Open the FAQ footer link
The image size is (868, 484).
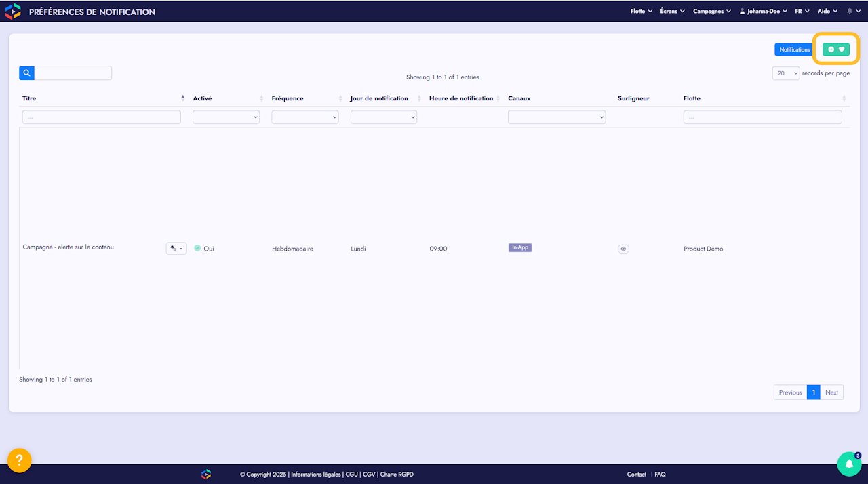(660, 475)
